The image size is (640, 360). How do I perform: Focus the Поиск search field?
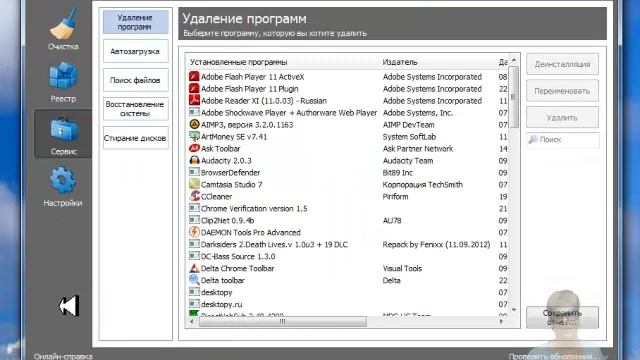562,140
